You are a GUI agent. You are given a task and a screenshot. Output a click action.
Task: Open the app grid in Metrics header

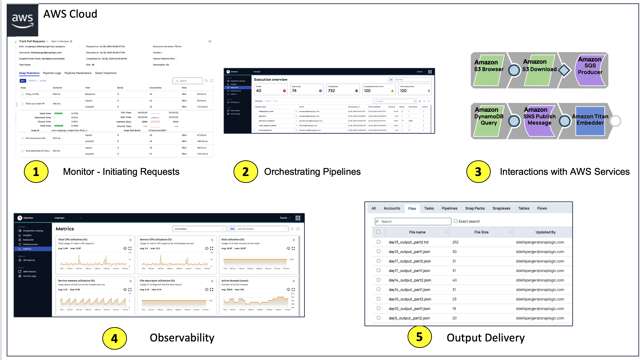pyautogui.click(x=298, y=218)
